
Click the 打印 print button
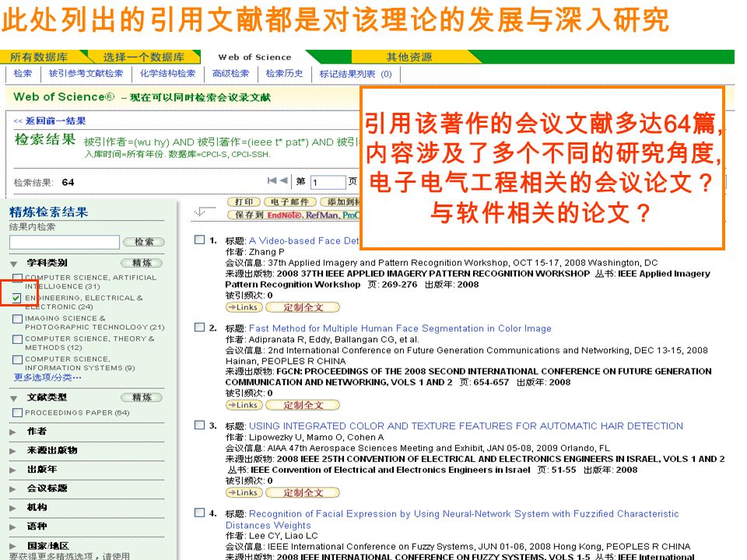(244, 202)
